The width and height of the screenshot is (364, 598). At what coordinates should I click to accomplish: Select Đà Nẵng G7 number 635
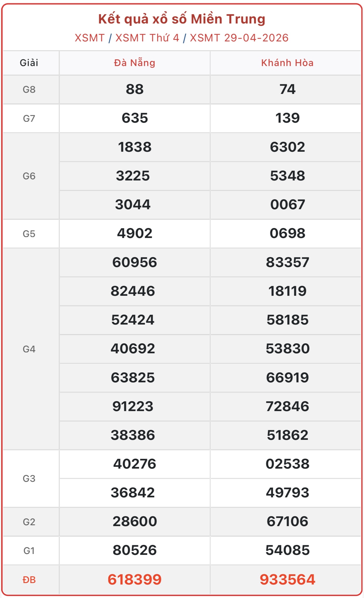[x=135, y=118]
